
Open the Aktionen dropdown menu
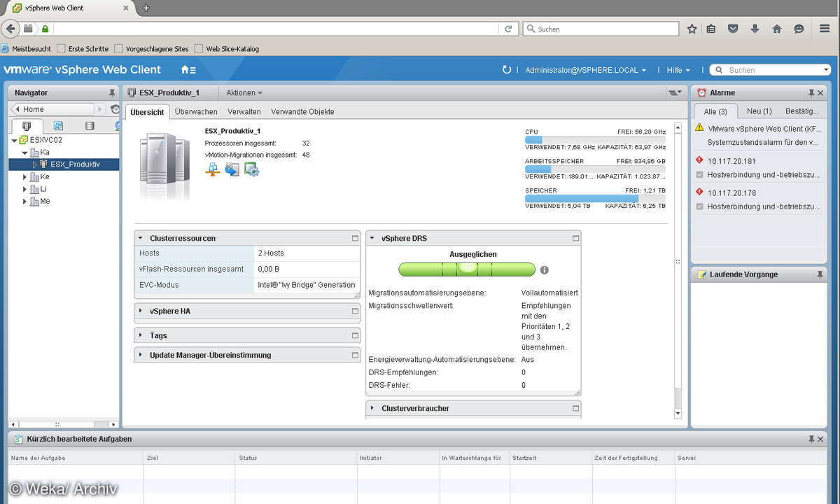pos(244,92)
